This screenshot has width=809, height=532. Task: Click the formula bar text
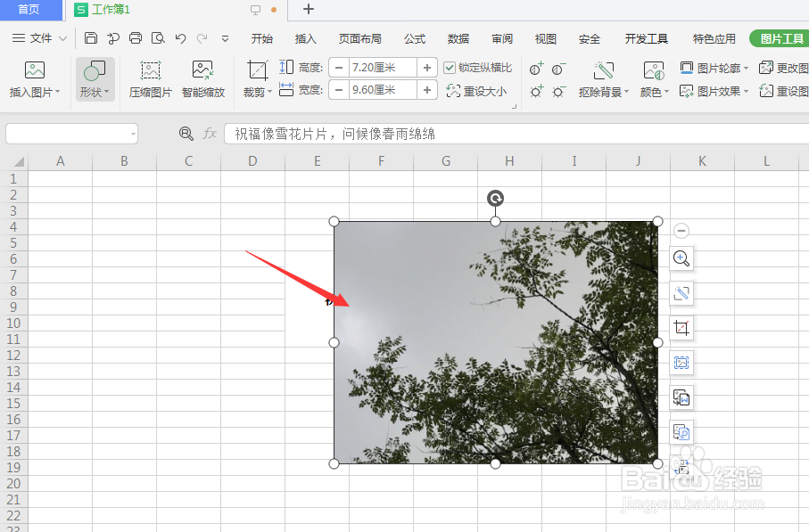coord(335,134)
